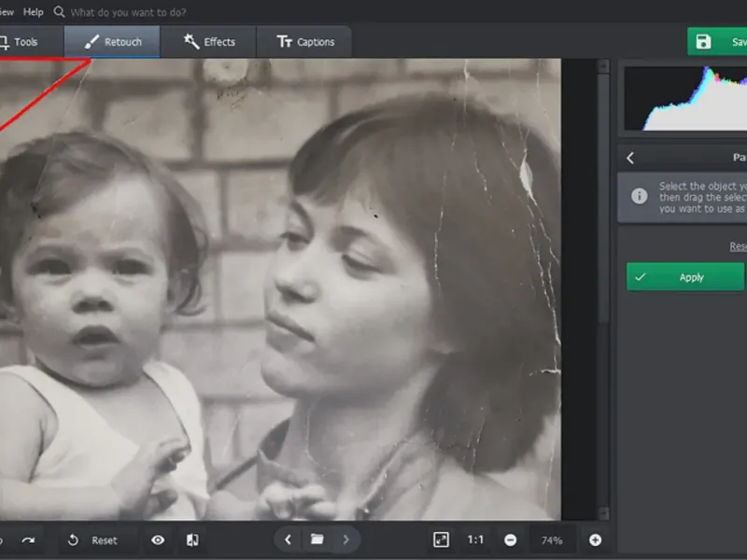The image size is (747, 560).
Task: Click the redo arrow icon
Action: [x=28, y=540]
